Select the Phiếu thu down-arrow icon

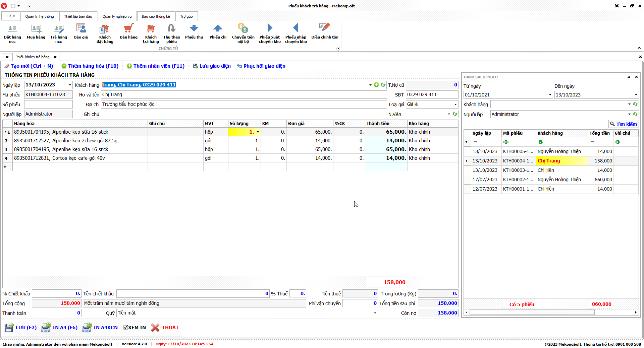click(194, 29)
